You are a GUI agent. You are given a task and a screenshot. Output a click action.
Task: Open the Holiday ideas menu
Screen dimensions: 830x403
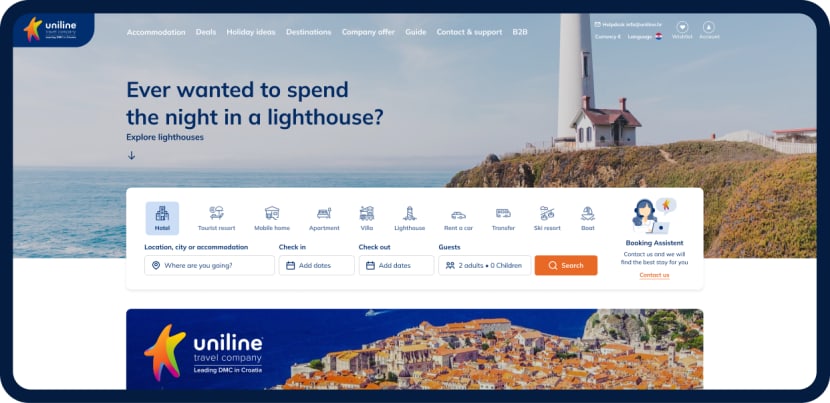pos(251,32)
